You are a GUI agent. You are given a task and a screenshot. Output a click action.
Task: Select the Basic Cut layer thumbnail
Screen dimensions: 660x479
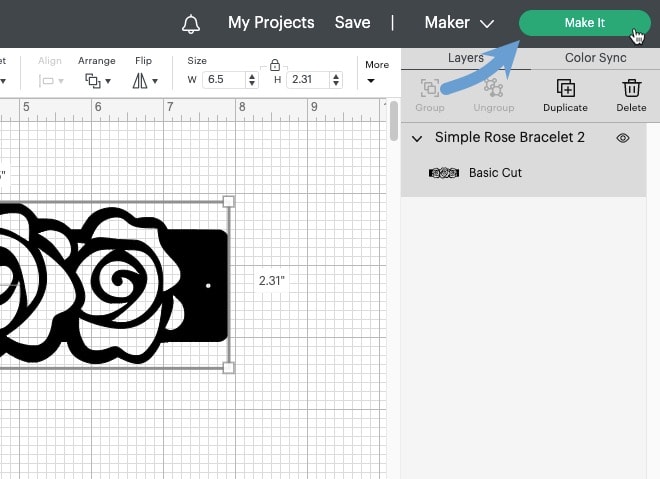[x=444, y=173]
